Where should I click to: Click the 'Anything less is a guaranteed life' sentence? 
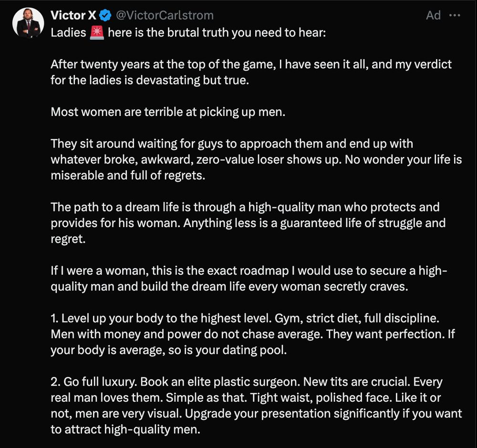pos(248,231)
